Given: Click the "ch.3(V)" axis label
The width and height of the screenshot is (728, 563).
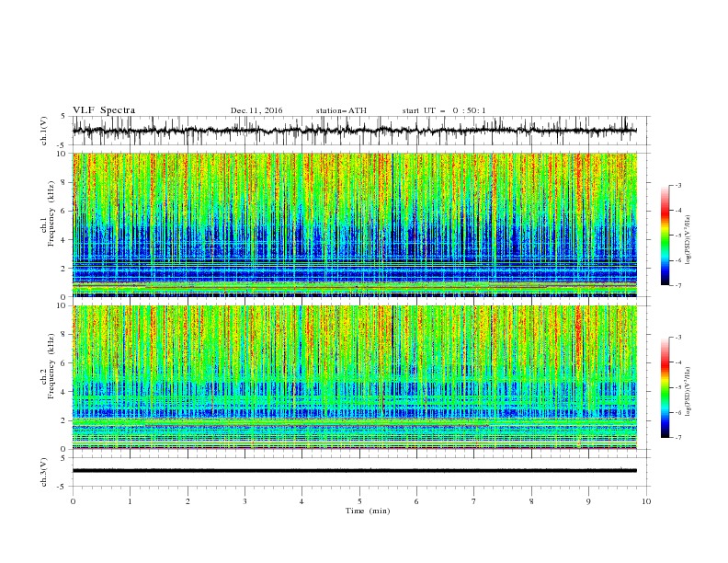Looking at the screenshot, I should pos(44,472).
